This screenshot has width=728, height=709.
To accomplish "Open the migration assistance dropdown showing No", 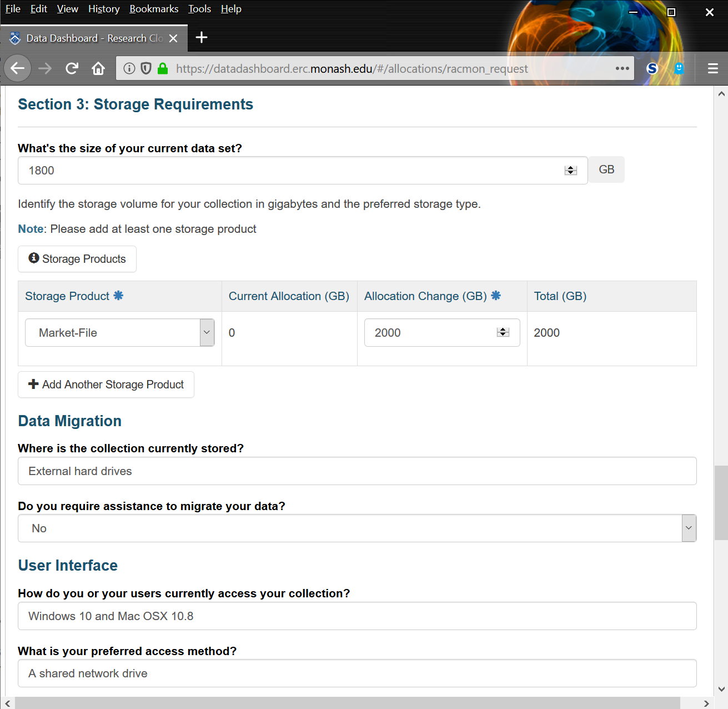I will pos(689,528).
